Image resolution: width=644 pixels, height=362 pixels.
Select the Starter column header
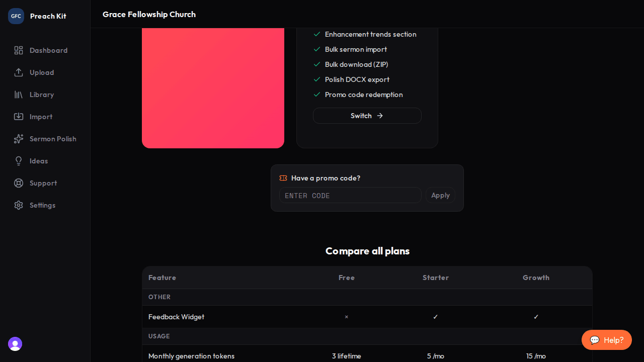(435, 278)
